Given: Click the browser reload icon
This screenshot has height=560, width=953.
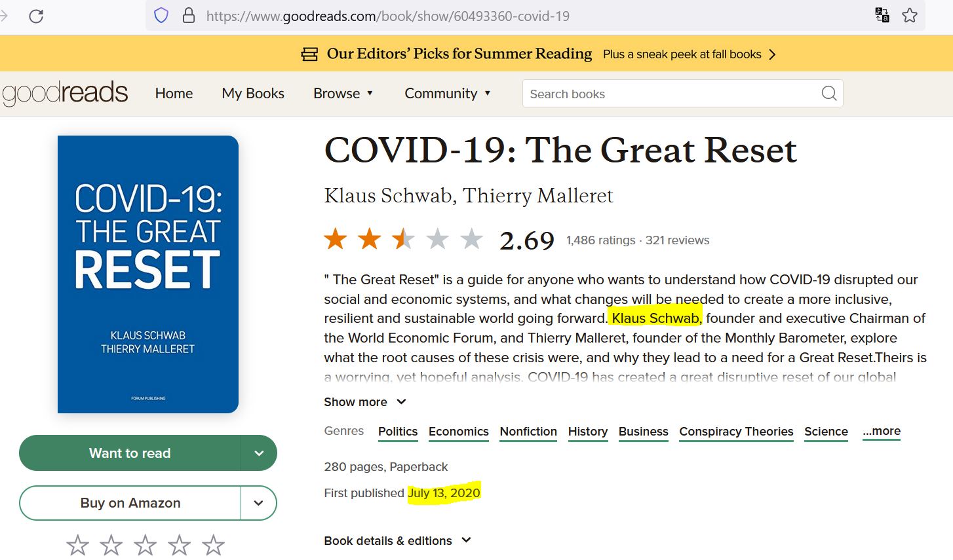Looking at the screenshot, I should 36,16.
